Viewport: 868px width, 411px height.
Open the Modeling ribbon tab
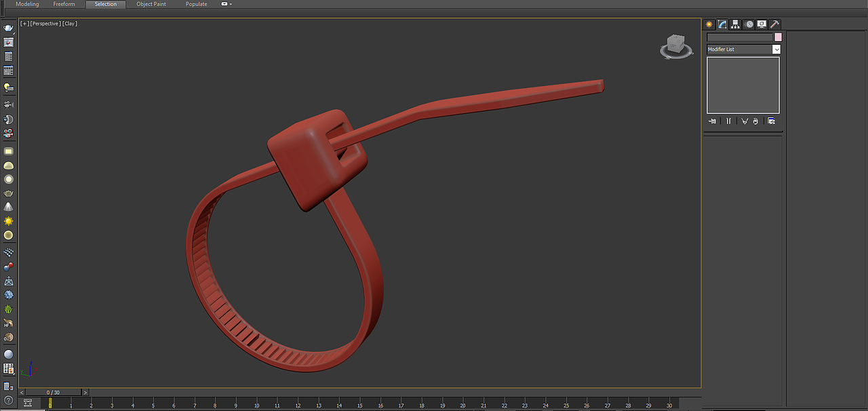point(27,4)
